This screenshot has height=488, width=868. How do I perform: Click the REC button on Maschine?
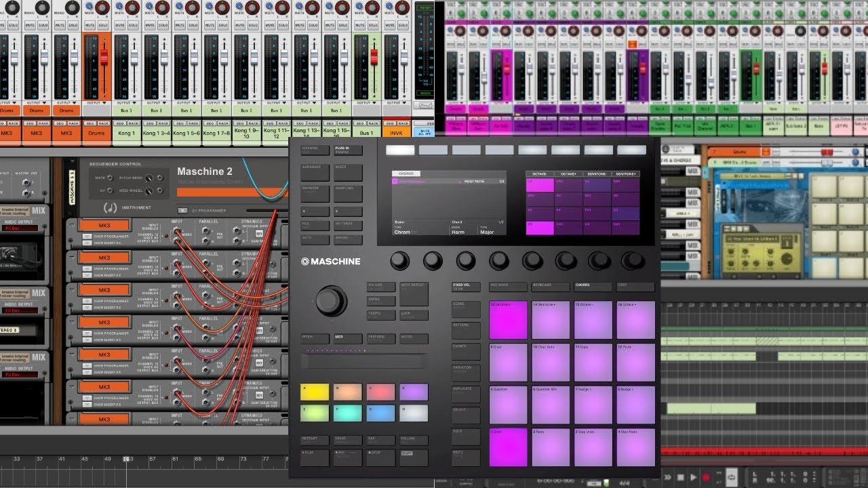pos(348,457)
